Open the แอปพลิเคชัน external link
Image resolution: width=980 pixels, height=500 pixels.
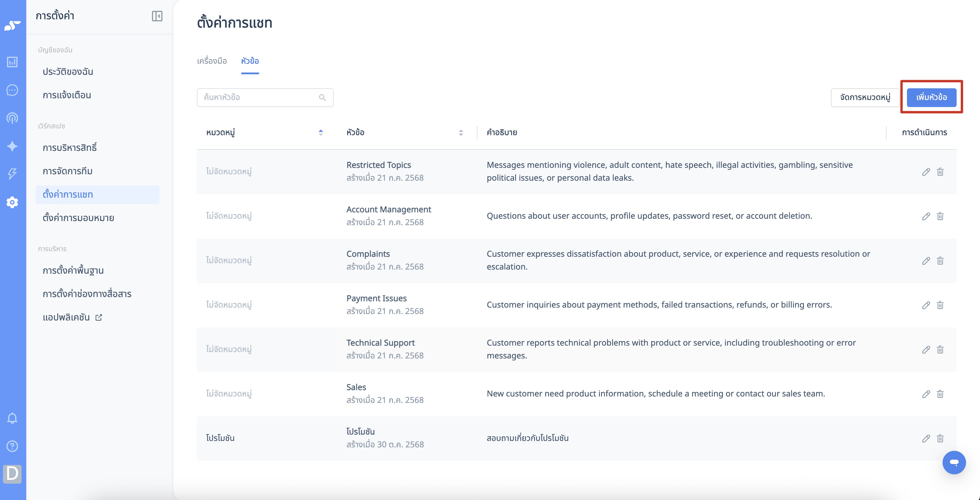tap(72, 317)
